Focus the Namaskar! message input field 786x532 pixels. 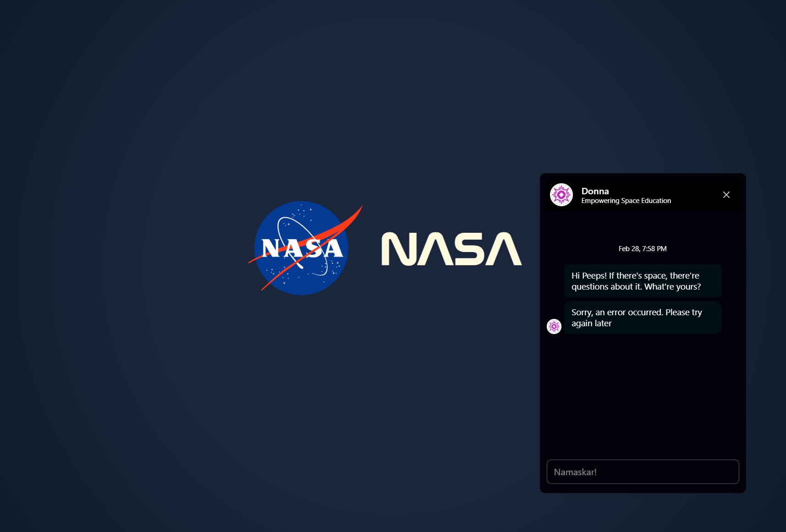coord(643,472)
